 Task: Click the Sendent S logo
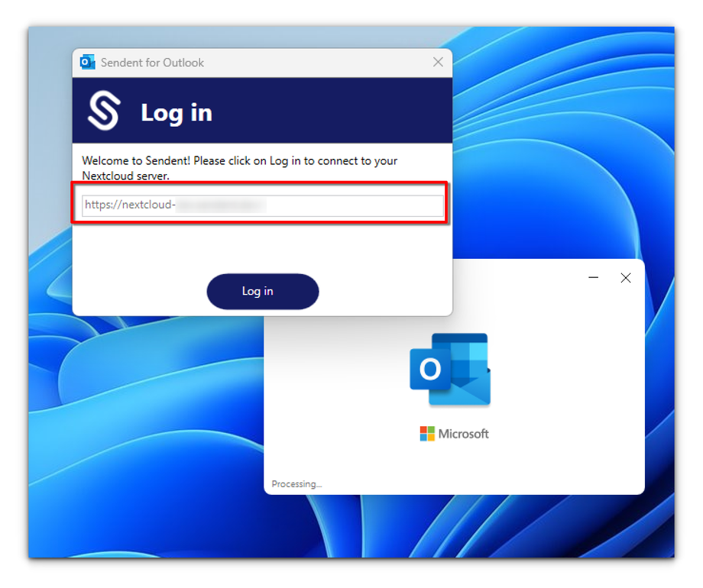click(x=104, y=111)
